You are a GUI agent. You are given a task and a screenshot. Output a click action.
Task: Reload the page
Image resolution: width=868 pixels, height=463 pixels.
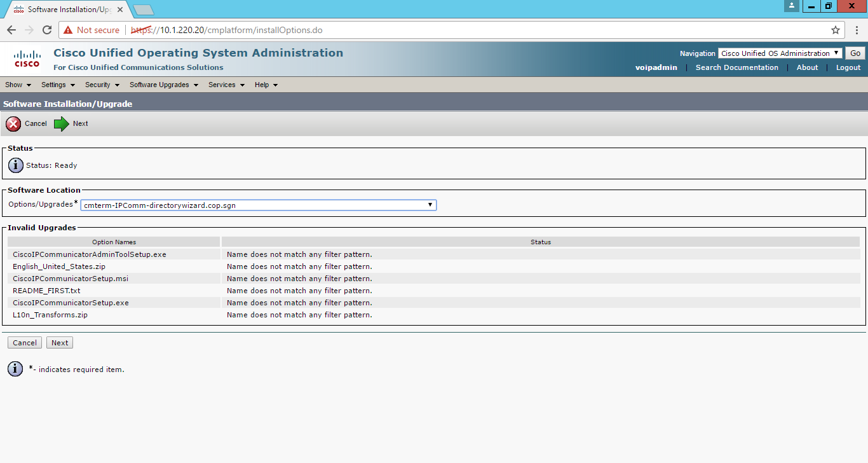[x=47, y=30]
